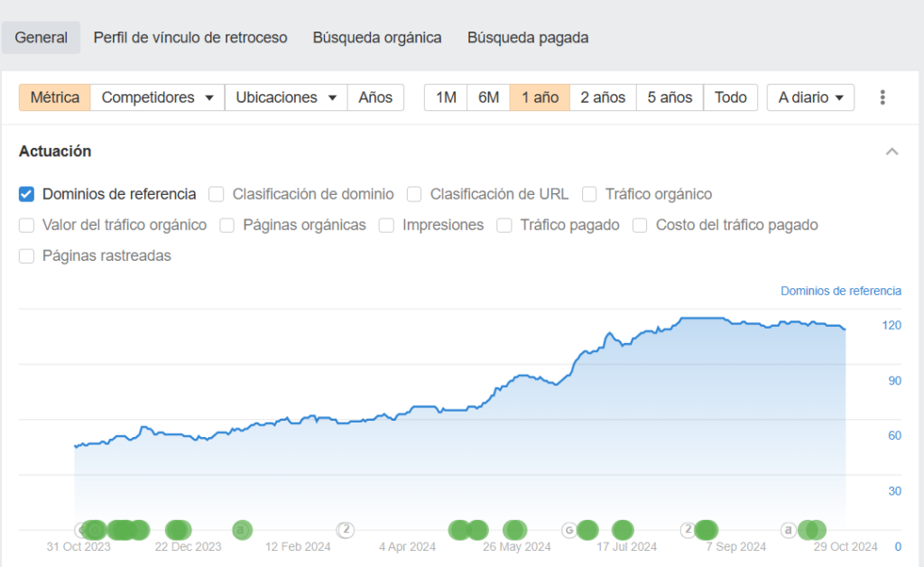Check the Tráfico pagado checkbox
Viewport: 924px width, 567px height.
click(x=504, y=225)
